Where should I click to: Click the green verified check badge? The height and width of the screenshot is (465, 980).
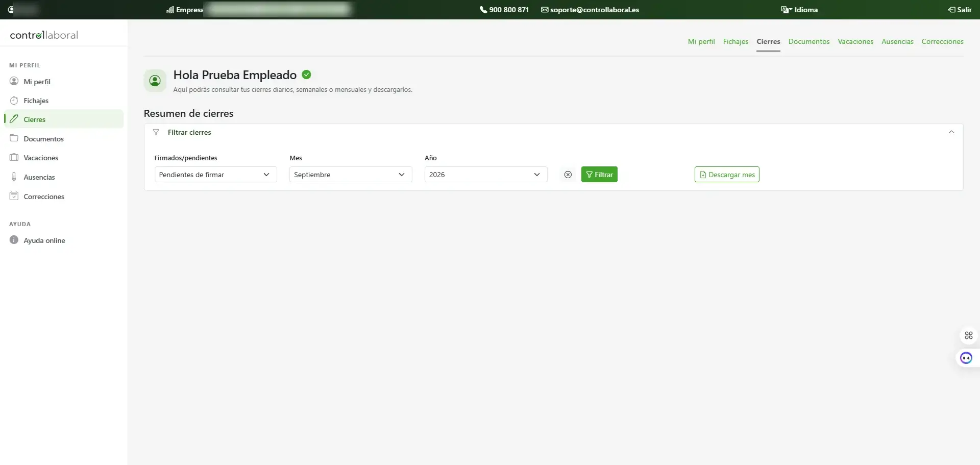(x=306, y=75)
